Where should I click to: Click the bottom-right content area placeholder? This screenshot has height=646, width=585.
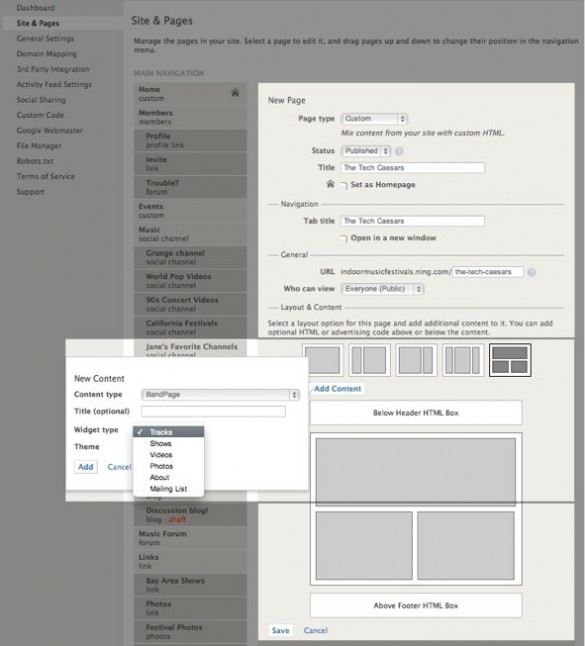point(466,545)
